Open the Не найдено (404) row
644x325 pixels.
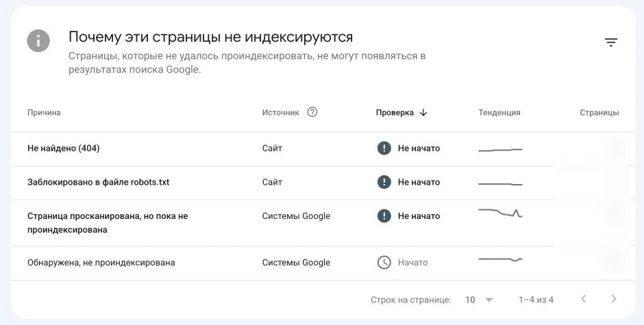click(323, 148)
